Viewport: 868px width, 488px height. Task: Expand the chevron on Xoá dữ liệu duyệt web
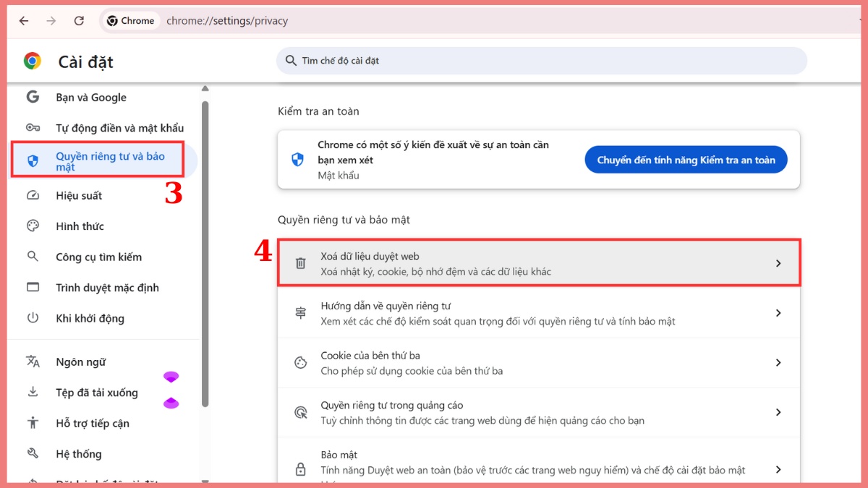(x=778, y=264)
